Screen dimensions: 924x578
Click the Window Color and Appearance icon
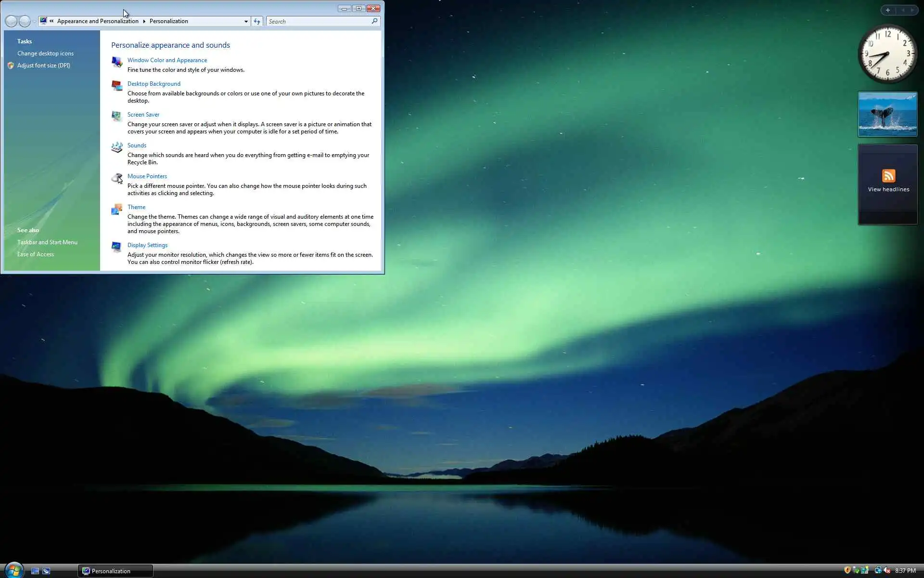point(116,62)
